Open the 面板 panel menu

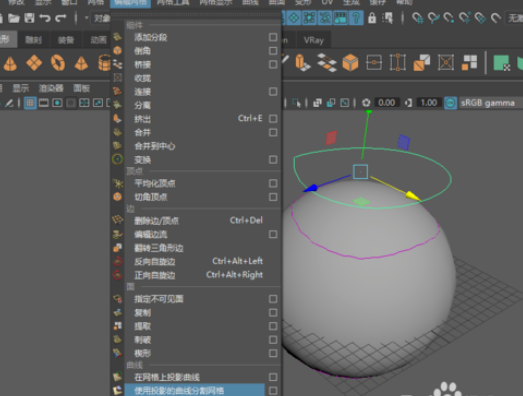coord(82,88)
